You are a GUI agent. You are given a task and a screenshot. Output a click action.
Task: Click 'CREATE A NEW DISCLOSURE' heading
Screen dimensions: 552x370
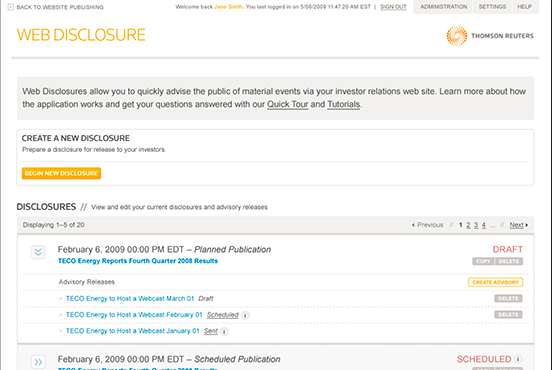pyautogui.click(x=76, y=138)
